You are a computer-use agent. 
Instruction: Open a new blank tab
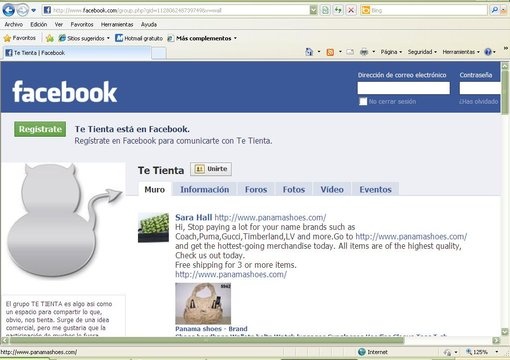click(159, 53)
